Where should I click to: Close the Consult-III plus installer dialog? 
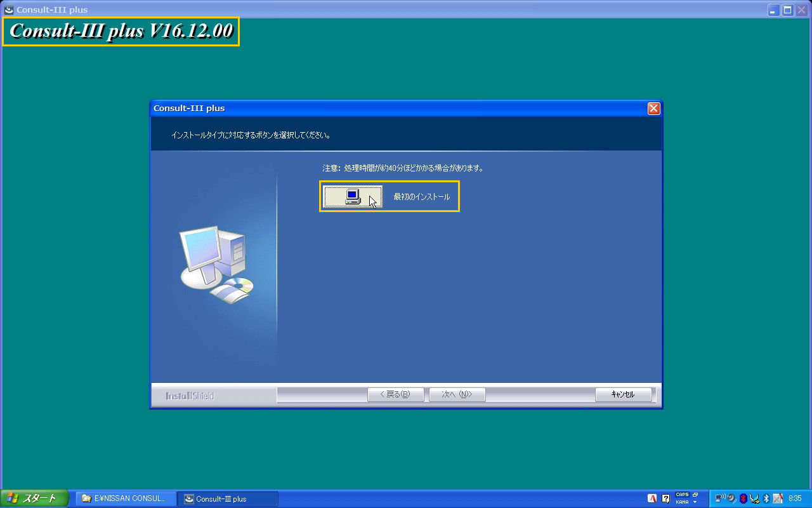tap(654, 109)
